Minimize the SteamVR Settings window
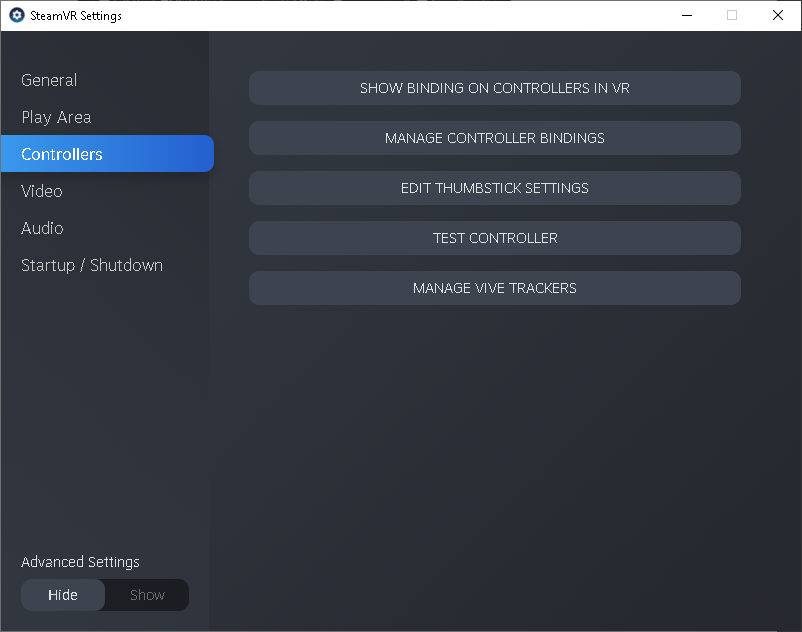Screen dimensions: 802x632 point(686,15)
